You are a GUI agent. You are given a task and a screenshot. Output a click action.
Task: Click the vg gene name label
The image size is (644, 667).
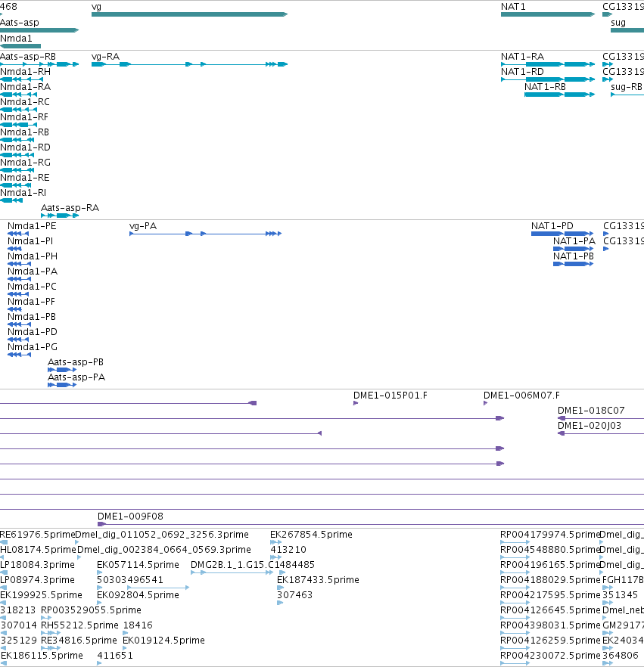(x=96, y=7)
